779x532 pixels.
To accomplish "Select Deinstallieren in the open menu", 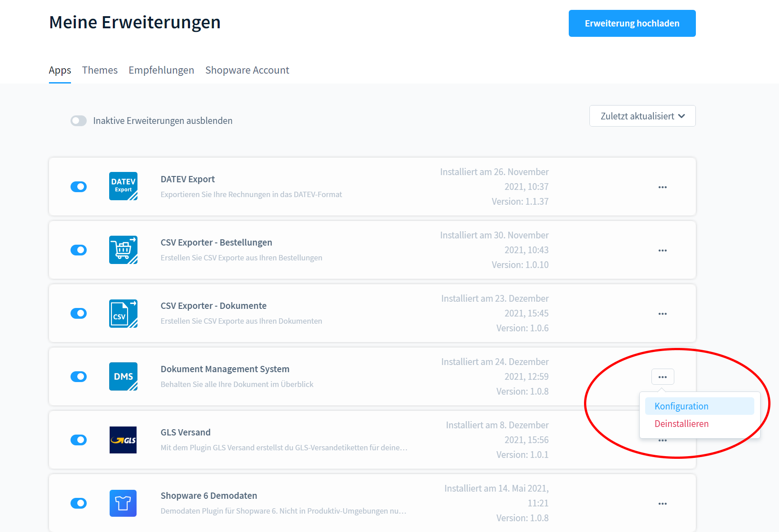I will [x=682, y=424].
